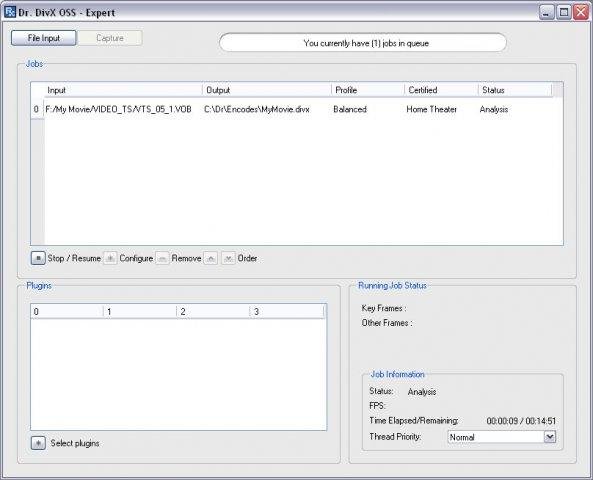Image resolution: width=593 pixels, height=480 pixels.
Task: Move job up with Order up arrow
Action: click(211, 258)
